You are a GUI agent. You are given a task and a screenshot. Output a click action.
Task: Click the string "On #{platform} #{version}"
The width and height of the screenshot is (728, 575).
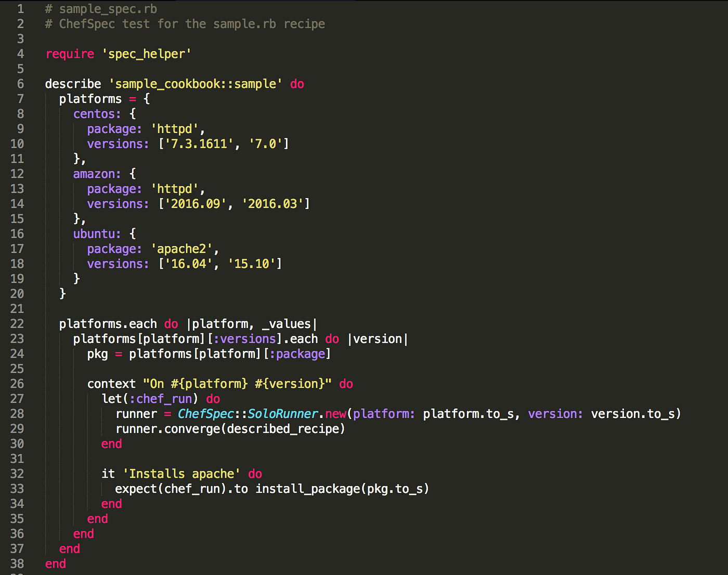tap(238, 384)
